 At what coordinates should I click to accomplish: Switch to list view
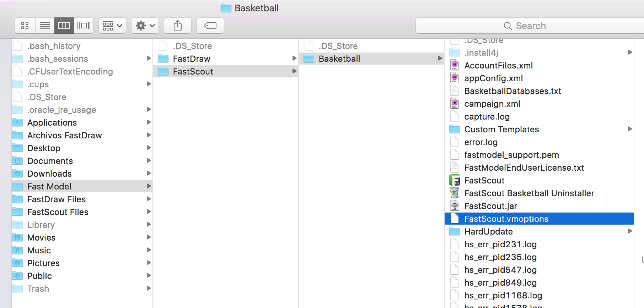click(x=45, y=26)
